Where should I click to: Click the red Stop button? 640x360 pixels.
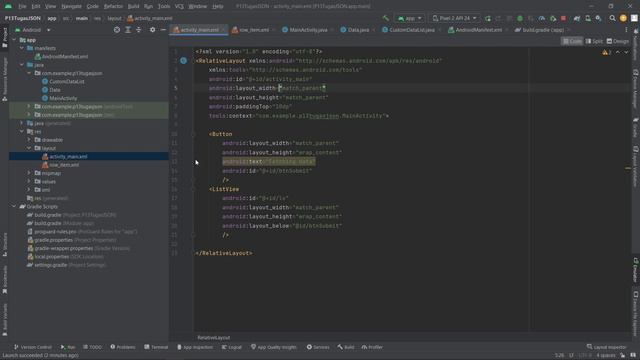563,18
